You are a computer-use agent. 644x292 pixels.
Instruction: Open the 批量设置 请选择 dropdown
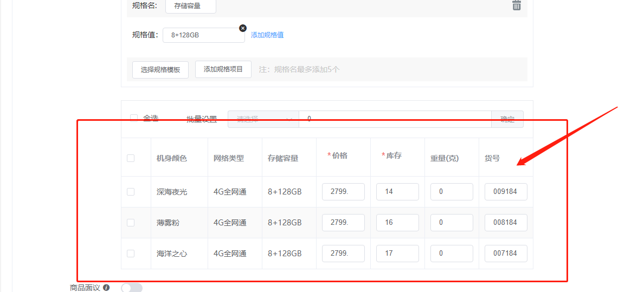coord(263,119)
